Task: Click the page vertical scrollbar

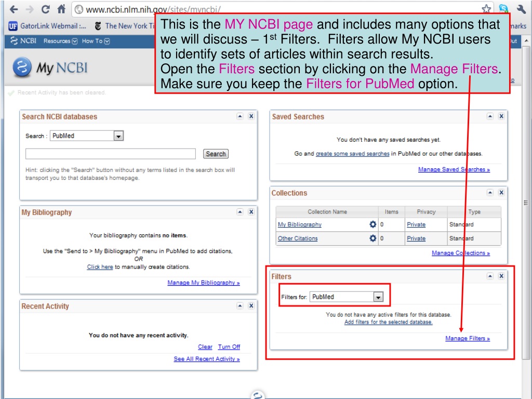Action: [526, 203]
